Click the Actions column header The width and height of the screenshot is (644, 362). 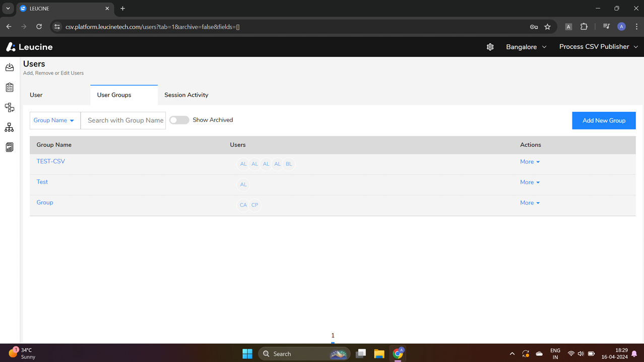click(531, 145)
